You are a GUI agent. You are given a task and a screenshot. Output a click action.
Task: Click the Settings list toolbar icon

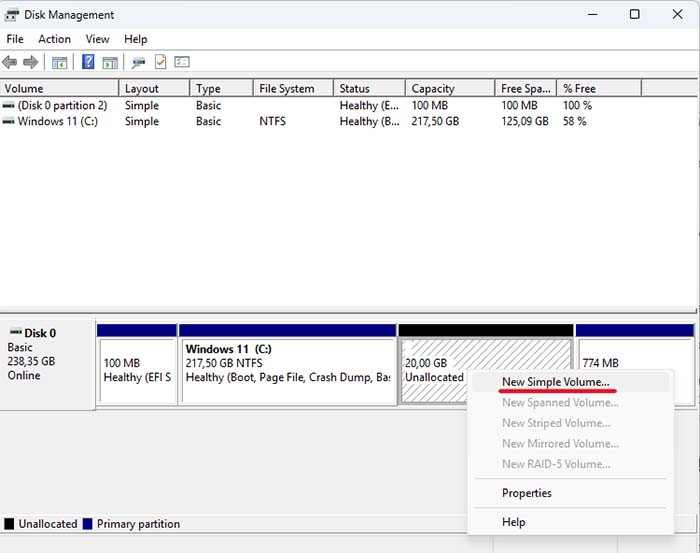182,62
